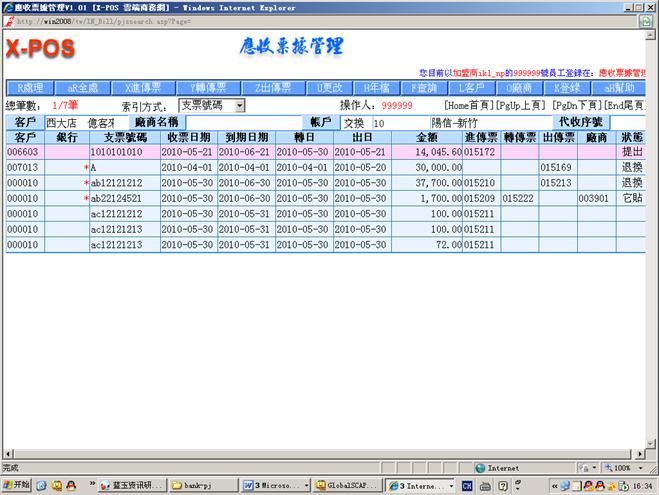Expand the Internet Explorer taskbar group
The image size is (659, 495).
(425, 486)
